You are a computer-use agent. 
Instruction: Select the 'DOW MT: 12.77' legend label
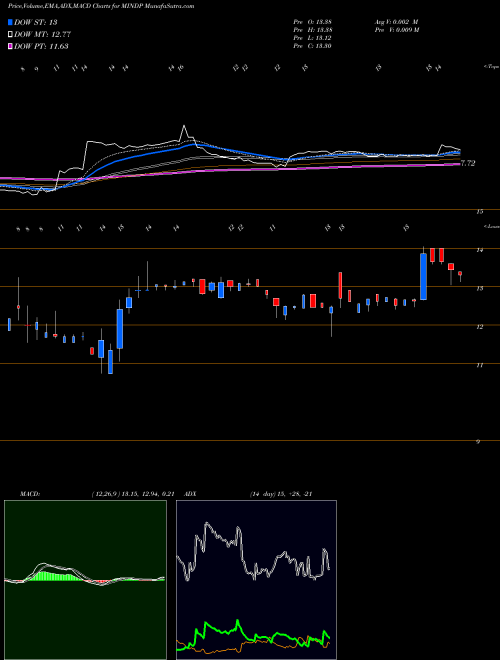point(42,35)
